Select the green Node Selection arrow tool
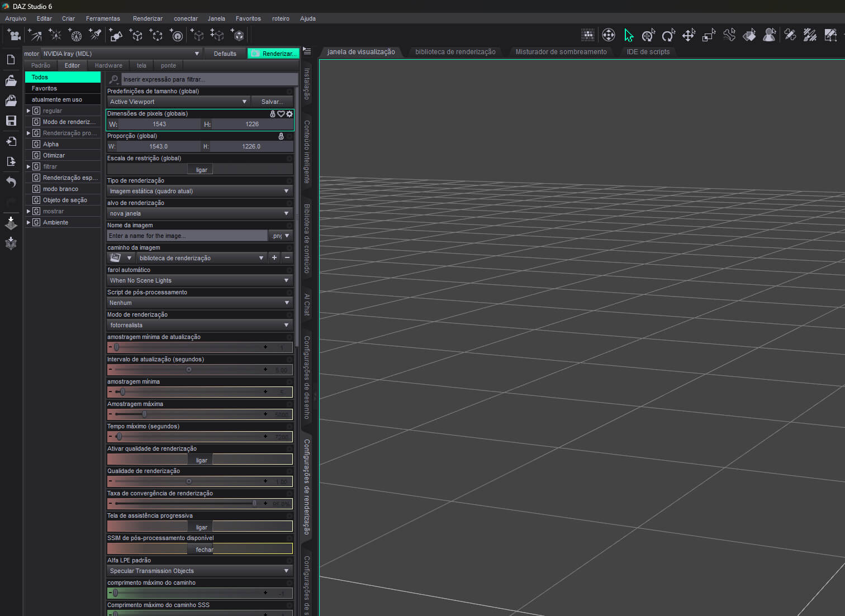Image resolution: width=845 pixels, height=616 pixels. tap(629, 35)
